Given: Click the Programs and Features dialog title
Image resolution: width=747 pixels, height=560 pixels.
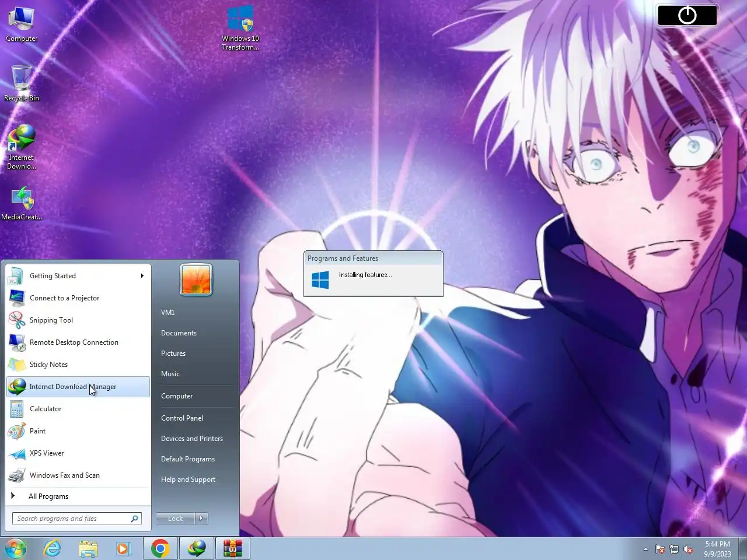Looking at the screenshot, I should (x=343, y=258).
